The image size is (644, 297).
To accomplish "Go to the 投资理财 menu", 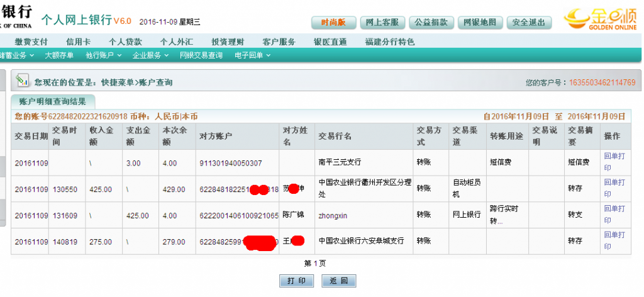I will coord(228,42).
